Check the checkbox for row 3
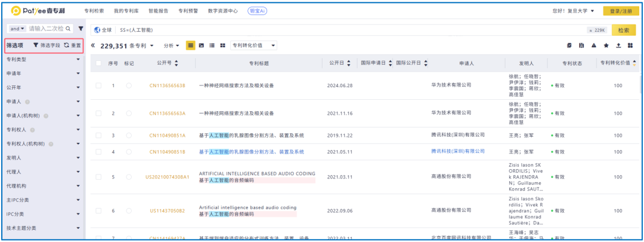The height and width of the screenshot is (242, 644). coord(98,136)
